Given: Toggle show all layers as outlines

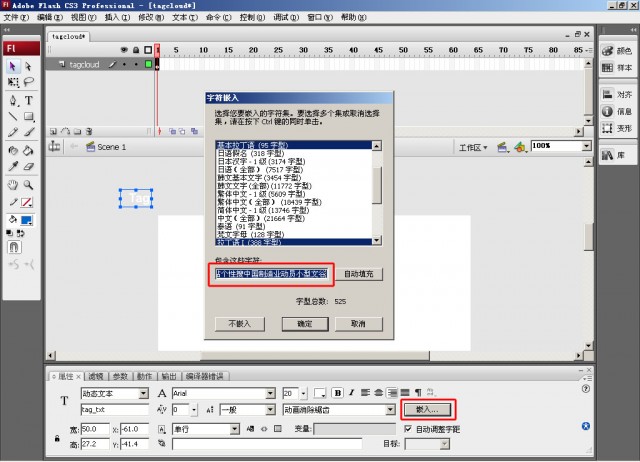Looking at the screenshot, I should click(x=148, y=50).
